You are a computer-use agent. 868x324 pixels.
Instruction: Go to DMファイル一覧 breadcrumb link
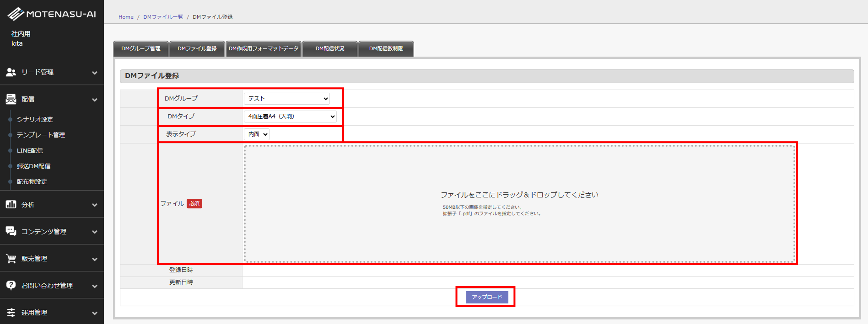tap(163, 17)
